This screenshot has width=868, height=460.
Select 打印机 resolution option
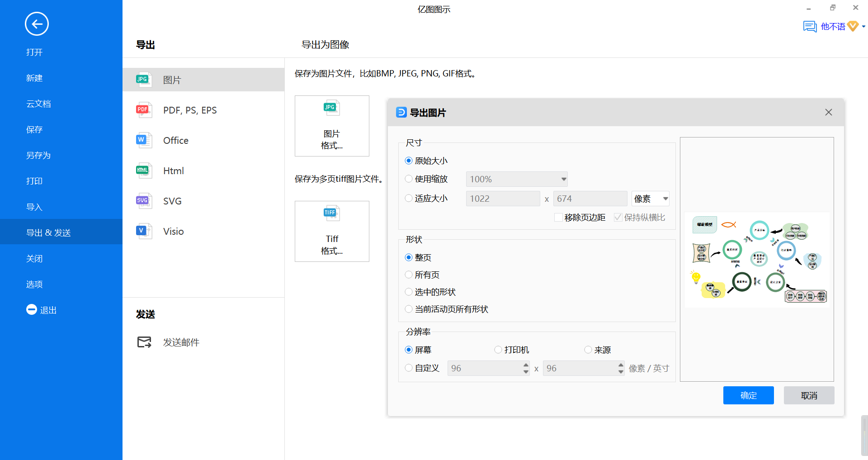click(512, 350)
